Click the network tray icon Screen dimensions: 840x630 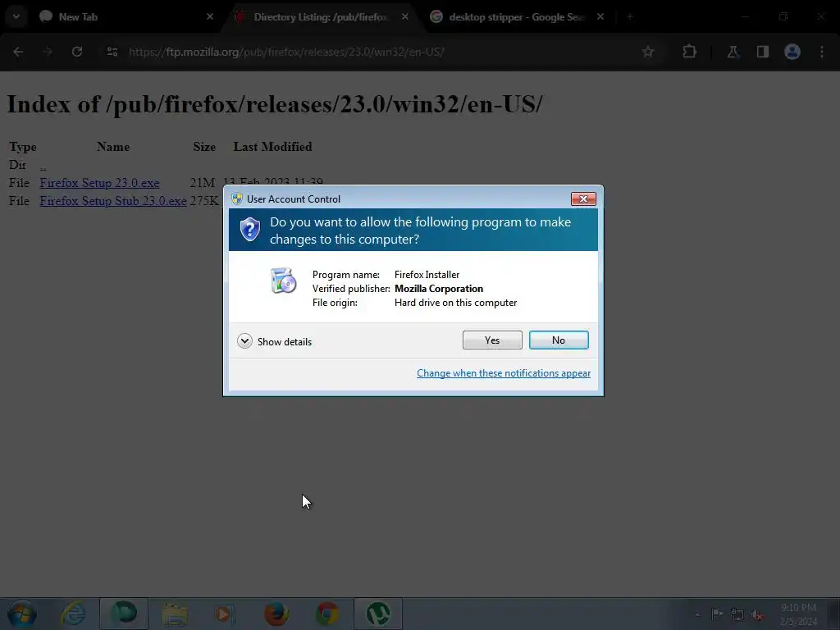(x=737, y=615)
